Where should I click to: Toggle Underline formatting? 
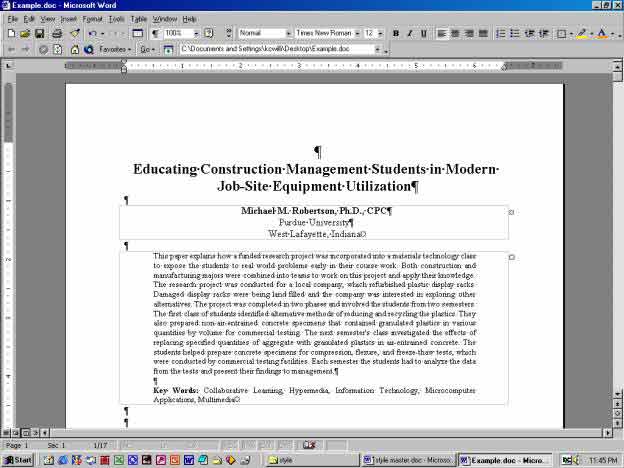tap(422, 33)
